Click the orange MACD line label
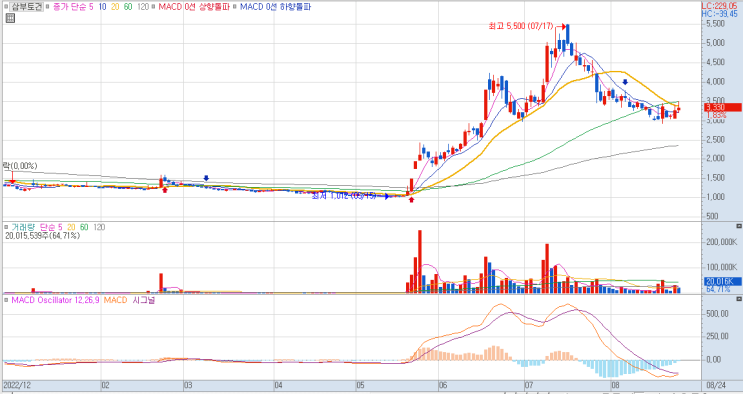 [x=115, y=301]
